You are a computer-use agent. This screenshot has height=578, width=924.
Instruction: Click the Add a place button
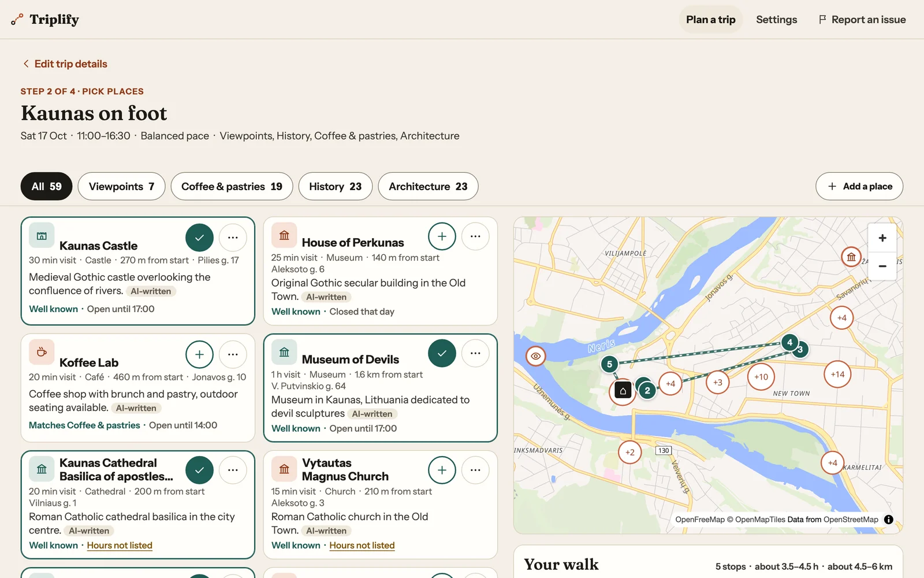tap(859, 186)
